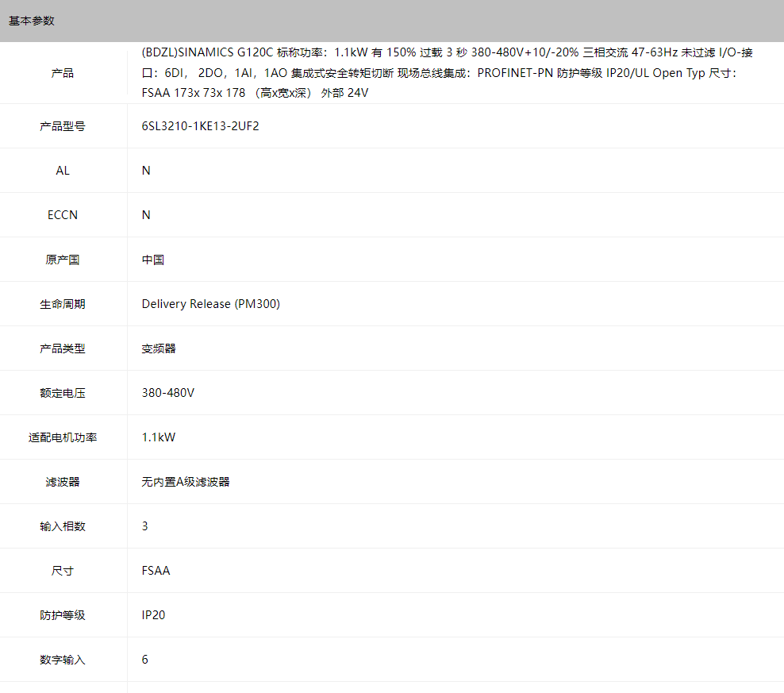Click the ECCN row label

pyautogui.click(x=63, y=215)
